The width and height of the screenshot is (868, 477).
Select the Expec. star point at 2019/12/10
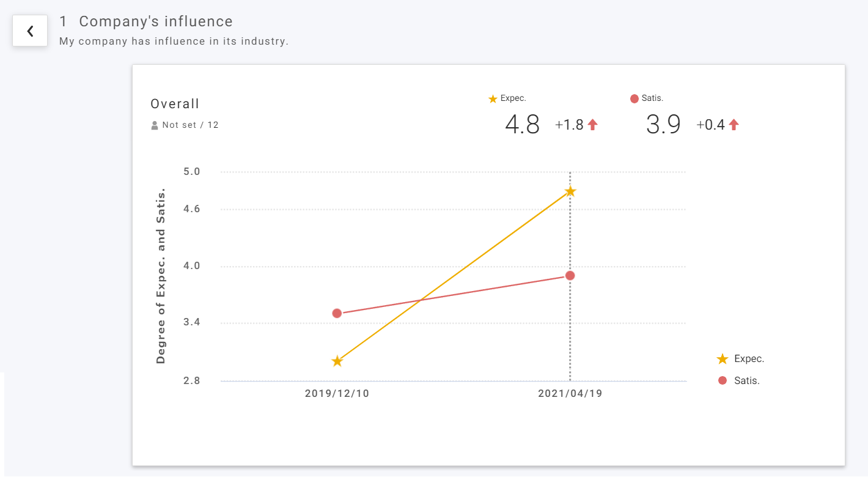click(337, 361)
